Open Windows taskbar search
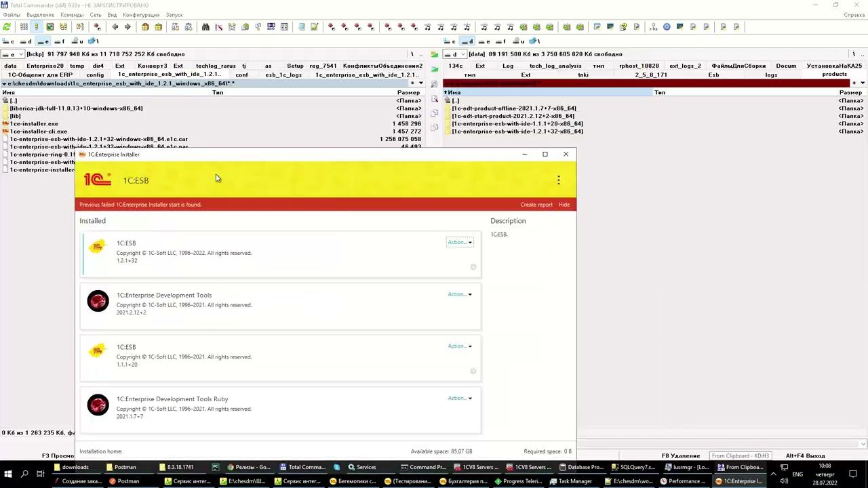 (24, 474)
